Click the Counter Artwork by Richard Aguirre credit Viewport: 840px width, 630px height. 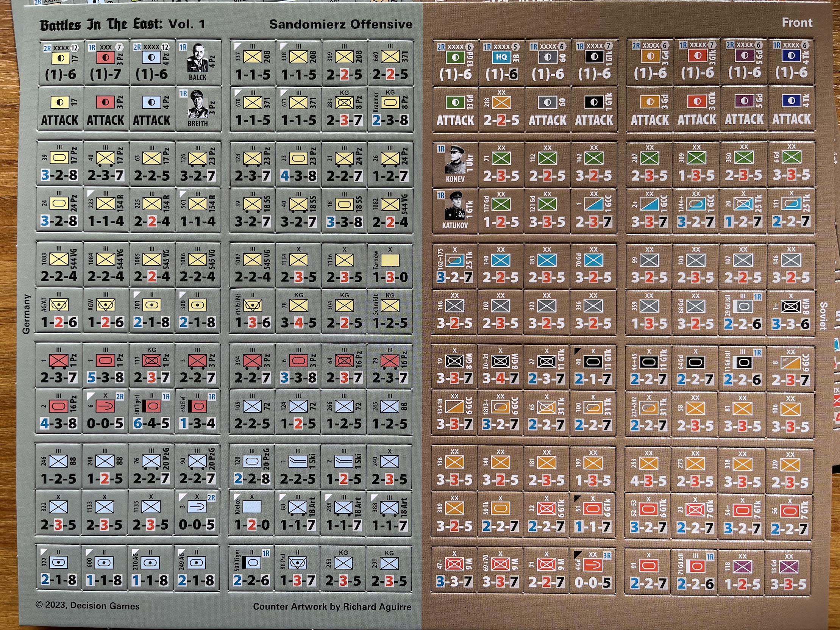332,607
